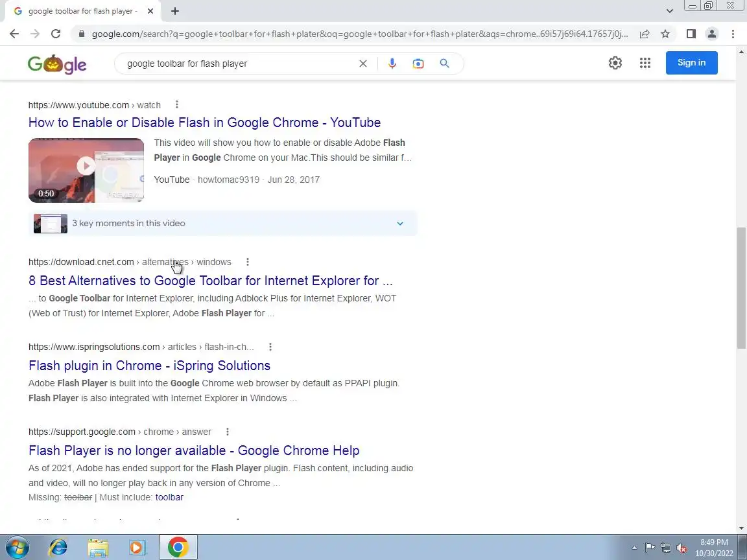Image resolution: width=747 pixels, height=560 pixels.
Task: Click the muted volume tray icon
Action: [x=682, y=548]
